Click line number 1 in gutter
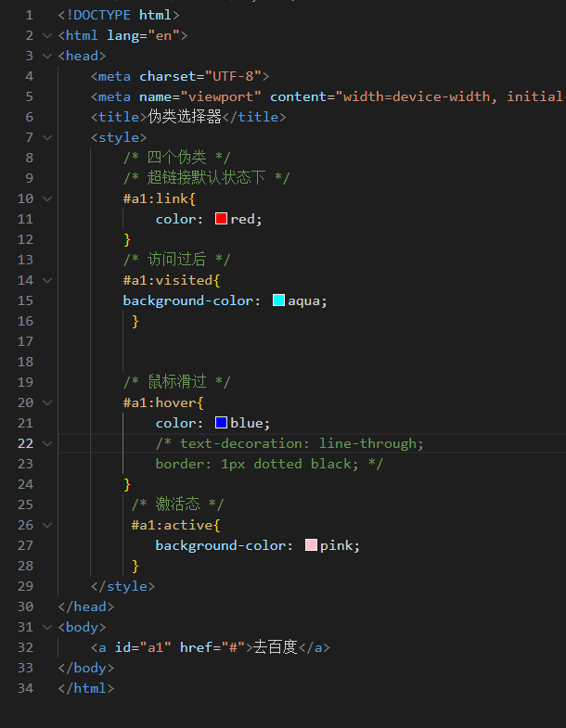566x728 pixels. [30, 16]
